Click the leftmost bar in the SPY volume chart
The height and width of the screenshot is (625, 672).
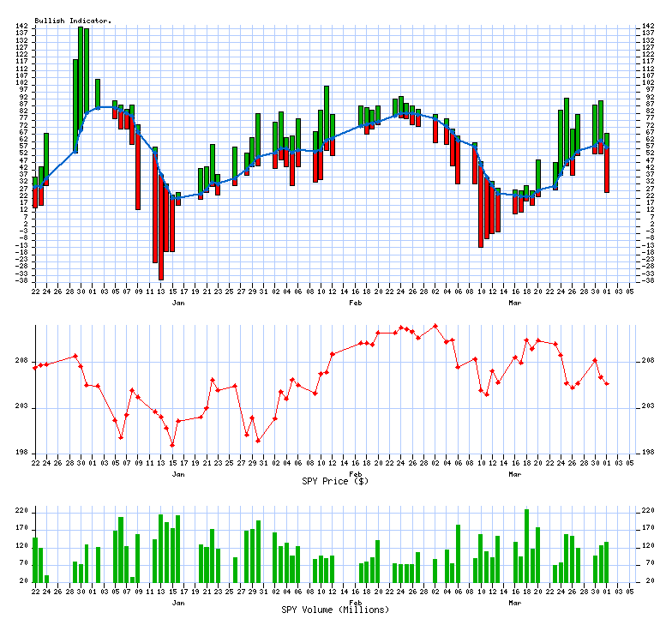point(35,559)
